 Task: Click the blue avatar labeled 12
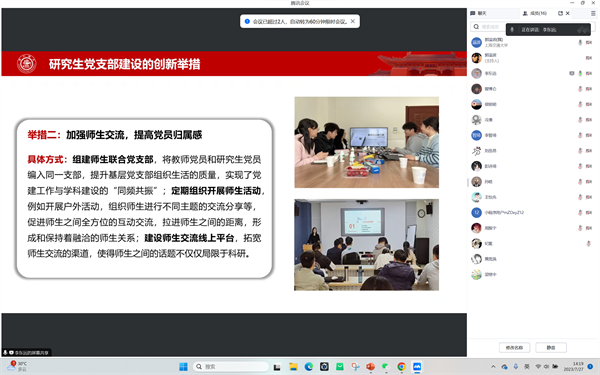click(x=476, y=212)
